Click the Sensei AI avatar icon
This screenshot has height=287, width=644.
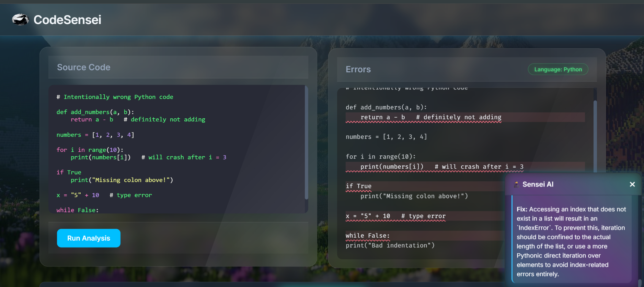click(516, 184)
